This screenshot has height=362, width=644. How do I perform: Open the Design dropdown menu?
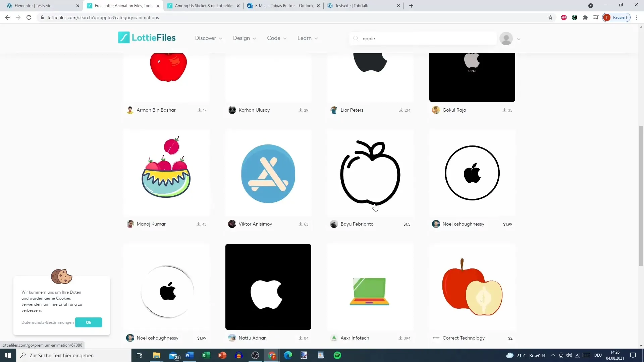point(245,38)
